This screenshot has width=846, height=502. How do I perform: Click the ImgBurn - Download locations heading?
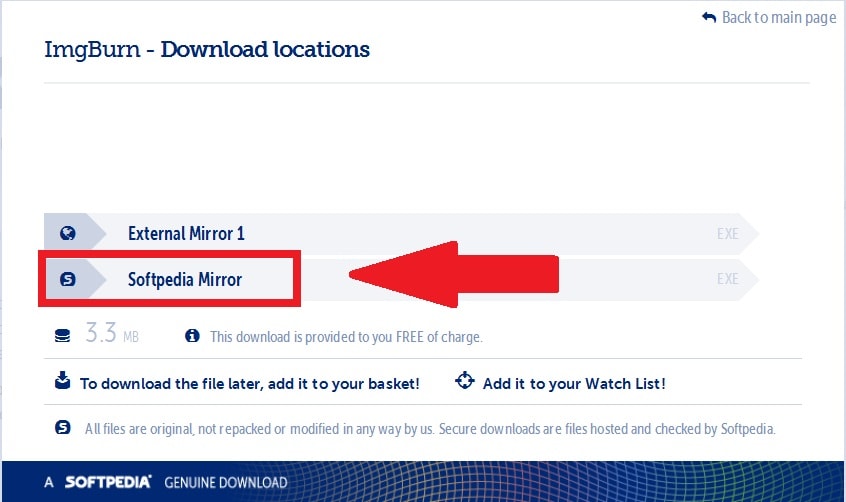(207, 50)
